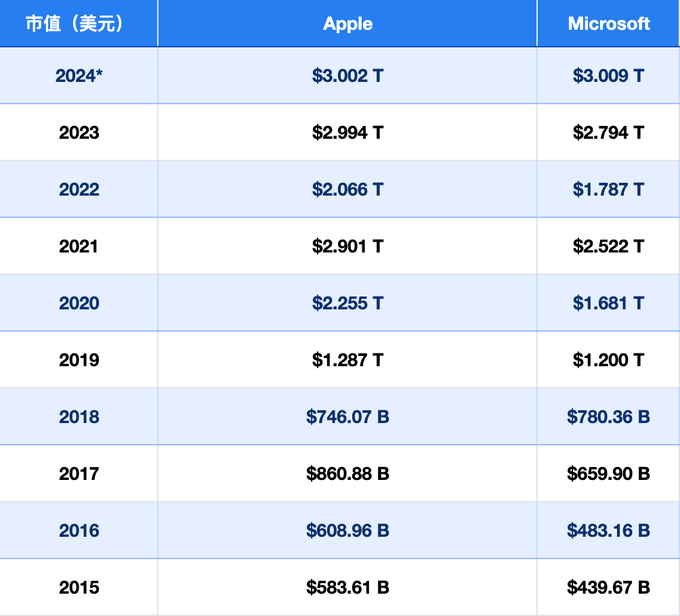Image resolution: width=680 pixels, height=616 pixels.
Task: Click the 市值（美元）column header
Action: 79,23
